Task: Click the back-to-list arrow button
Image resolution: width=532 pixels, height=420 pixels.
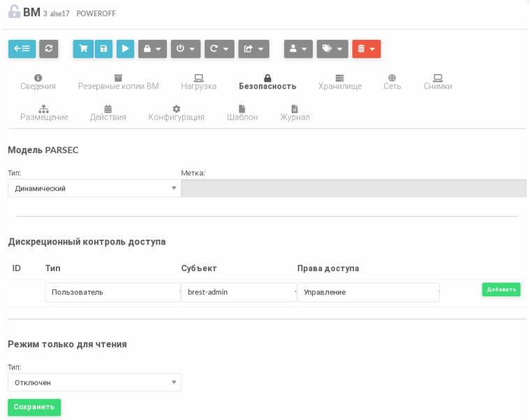Action: point(22,49)
